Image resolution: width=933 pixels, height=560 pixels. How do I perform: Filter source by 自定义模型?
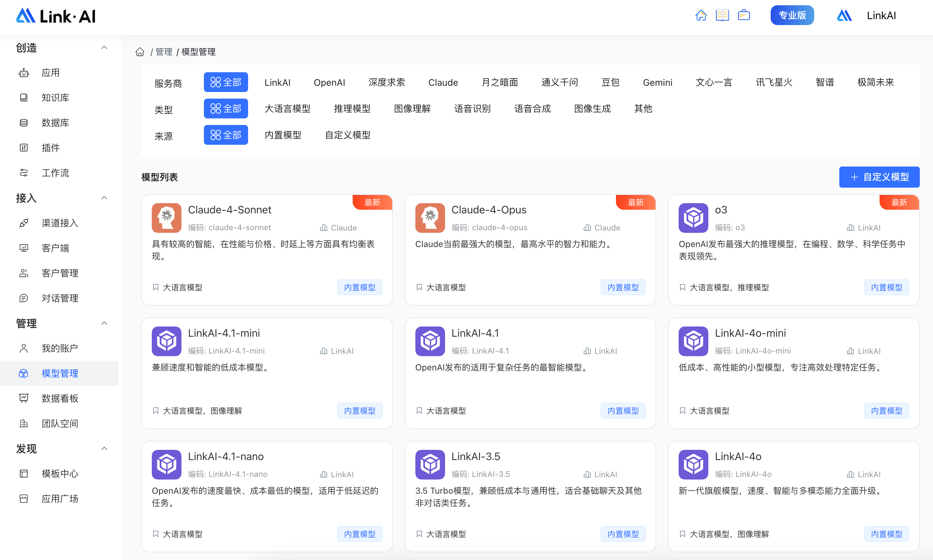(348, 135)
